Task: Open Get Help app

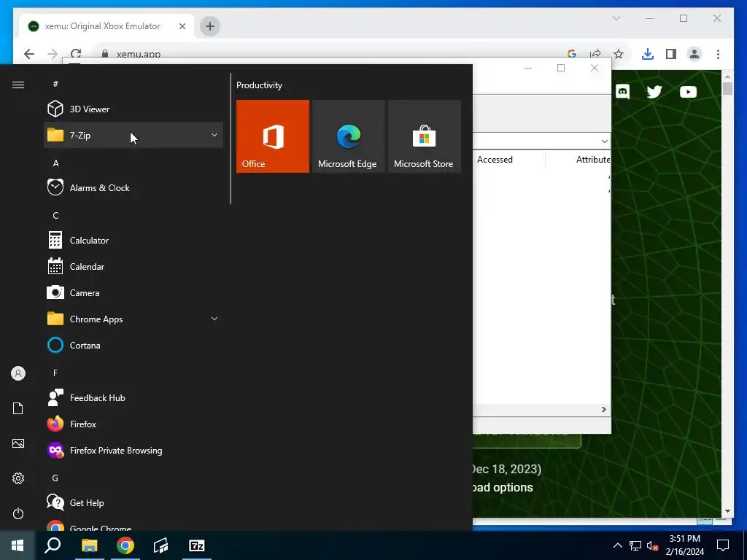Action: [133, 502]
